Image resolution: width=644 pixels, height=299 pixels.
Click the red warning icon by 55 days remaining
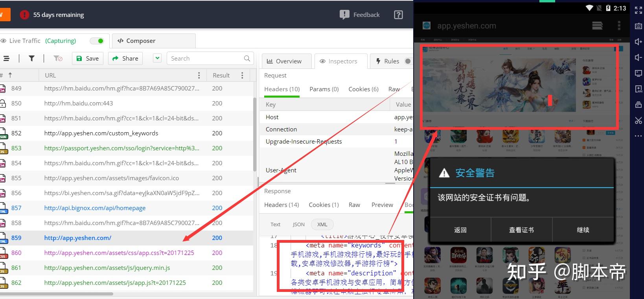[x=24, y=15]
